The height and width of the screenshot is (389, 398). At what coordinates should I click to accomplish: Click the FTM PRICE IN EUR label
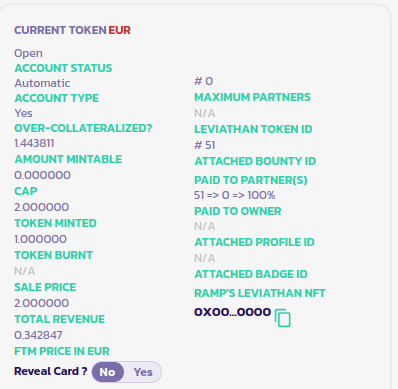click(62, 351)
